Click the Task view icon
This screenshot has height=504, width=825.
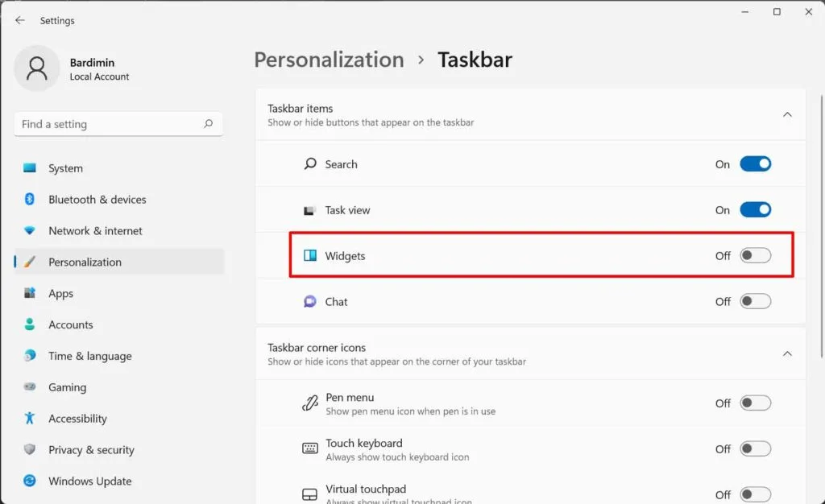pos(309,210)
